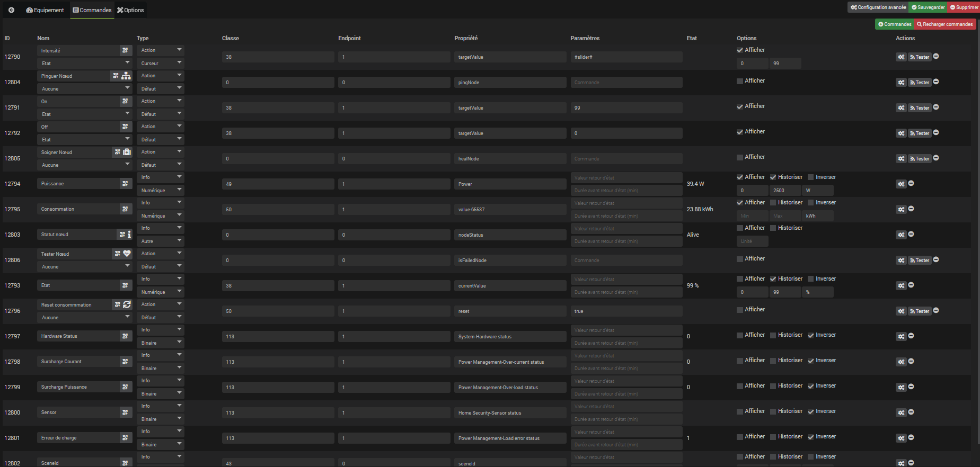Open gear configuration for command 12790
Viewport: 980px width, 467px height.
pyautogui.click(x=901, y=57)
